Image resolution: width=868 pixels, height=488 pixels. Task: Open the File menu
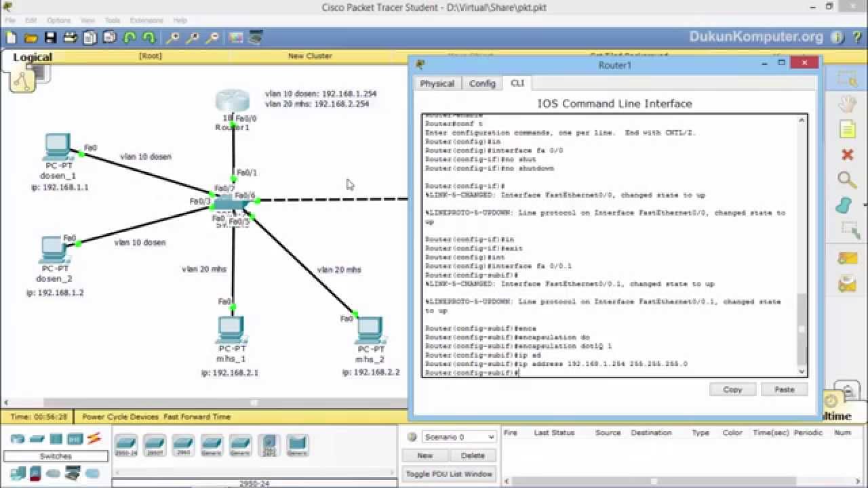10,20
